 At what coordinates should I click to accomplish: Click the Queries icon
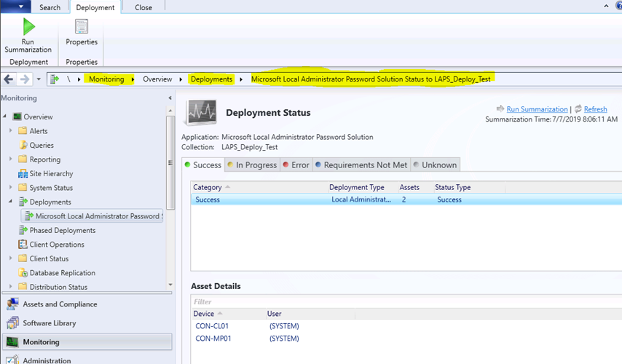coord(23,145)
